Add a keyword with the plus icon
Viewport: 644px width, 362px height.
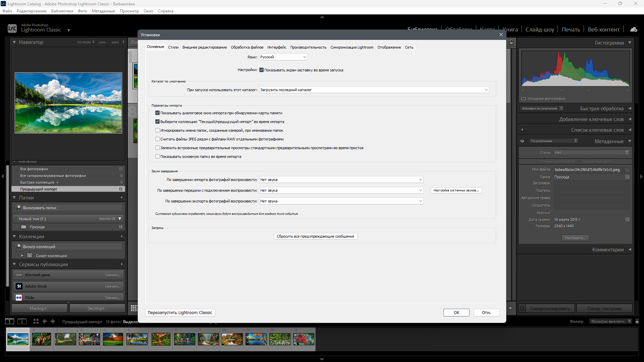coord(522,130)
